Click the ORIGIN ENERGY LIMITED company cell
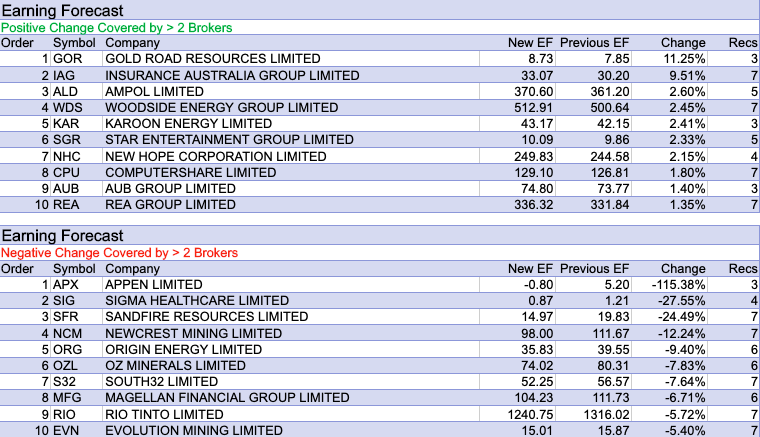This screenshot has width=760, height=437. [182, 349]
